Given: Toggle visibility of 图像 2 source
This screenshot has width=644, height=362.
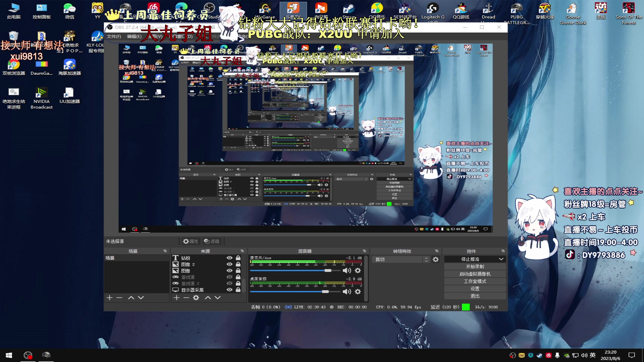Looking at the screenshot, I should (x=229, y=264).
